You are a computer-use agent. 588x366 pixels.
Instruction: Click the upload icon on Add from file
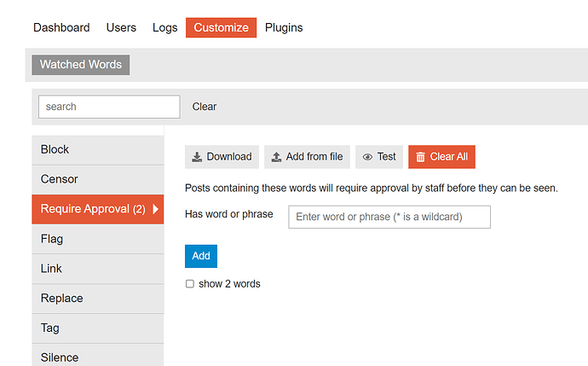(276, 157)
